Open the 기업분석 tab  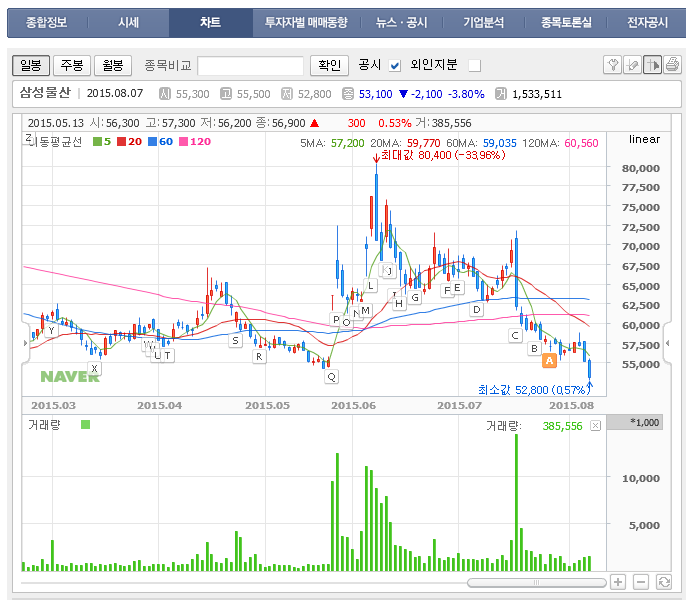483,22
